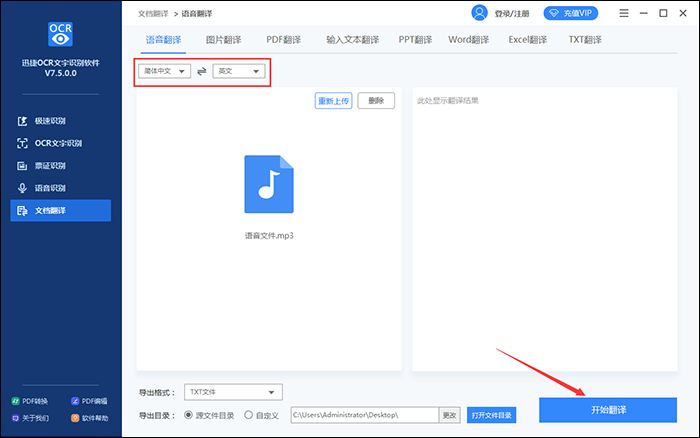This screenshot has width=700, height=438.
Task: Click the swap languages arrow icon
Action: pyautogui.click(x=201, y=72)
